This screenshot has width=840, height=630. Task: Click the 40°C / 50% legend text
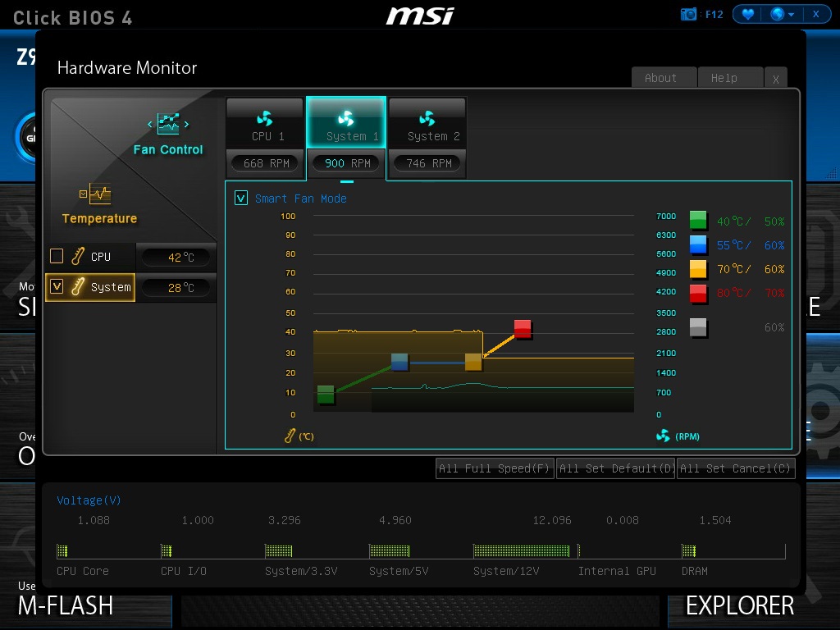pyautogui.click(x=751, y=221)
